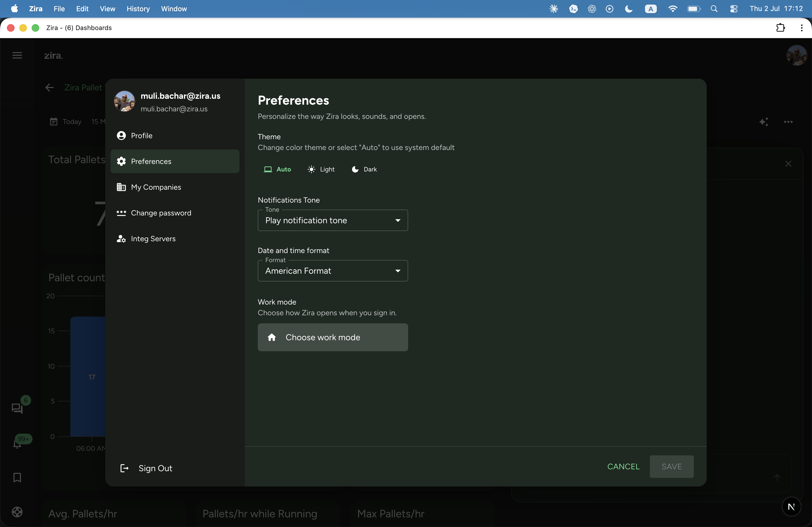Click the bookmark icon in the left sidebar
This screenshot has width=812, height=527.
click(x=17, y=477)
